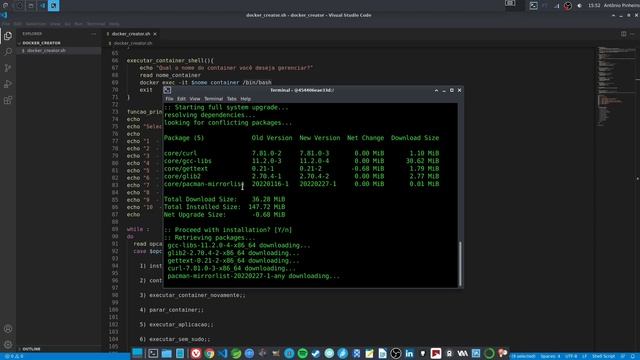Open Explorer panel more actions ellipsis

93,34
